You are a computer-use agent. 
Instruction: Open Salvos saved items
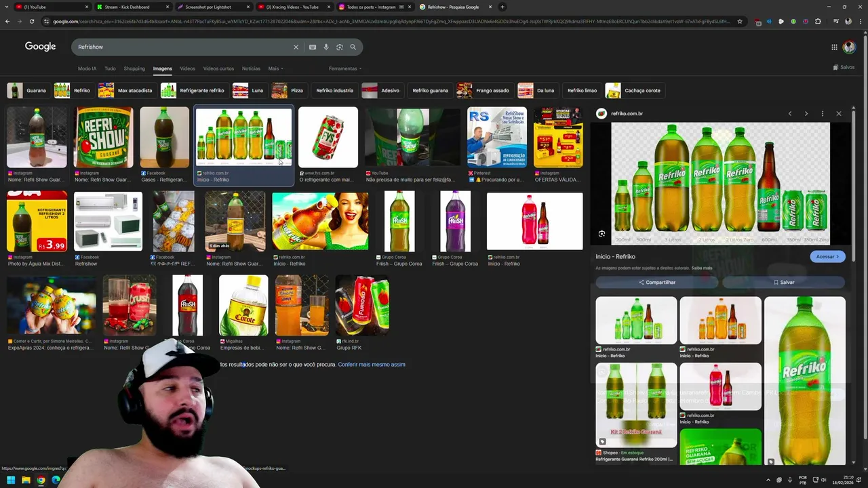point(844,67)
